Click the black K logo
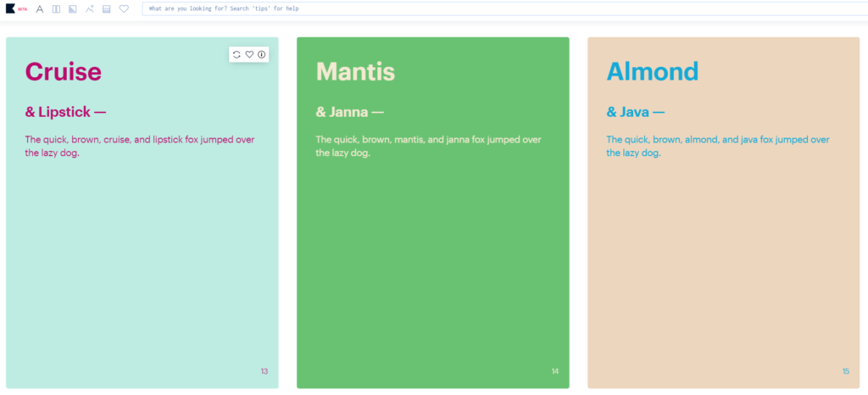The width and height of the screenshot is (868, 395). (x=10, y=8)
